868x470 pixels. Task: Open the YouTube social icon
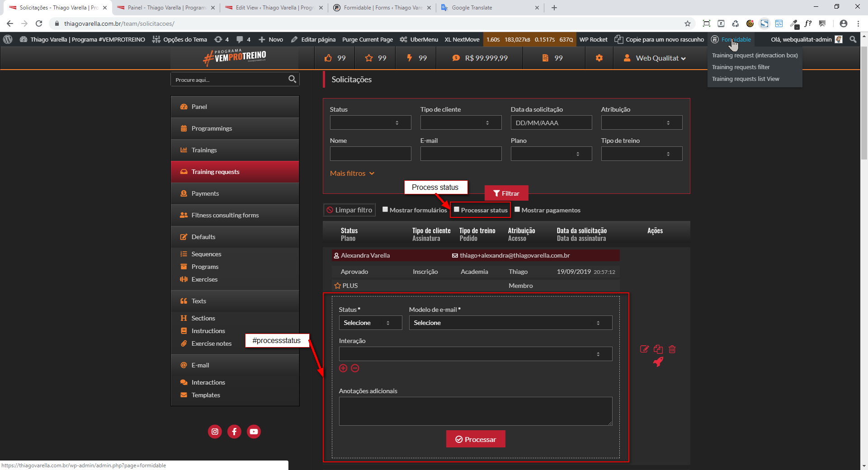(254, 432)
